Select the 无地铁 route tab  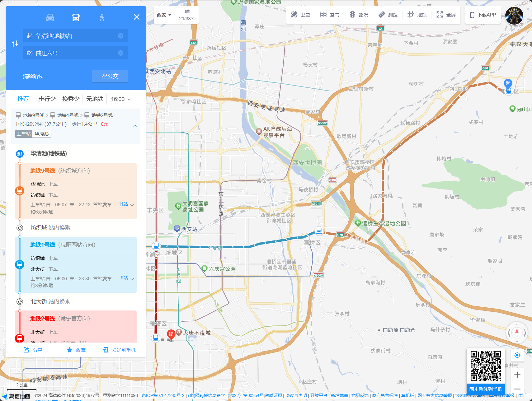(x=95, y=99)
